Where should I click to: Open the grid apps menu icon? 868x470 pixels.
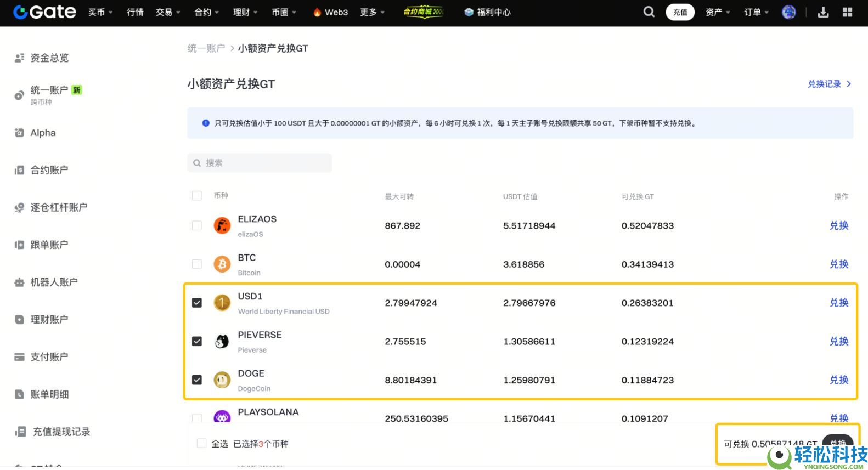(x=847, y=12)
